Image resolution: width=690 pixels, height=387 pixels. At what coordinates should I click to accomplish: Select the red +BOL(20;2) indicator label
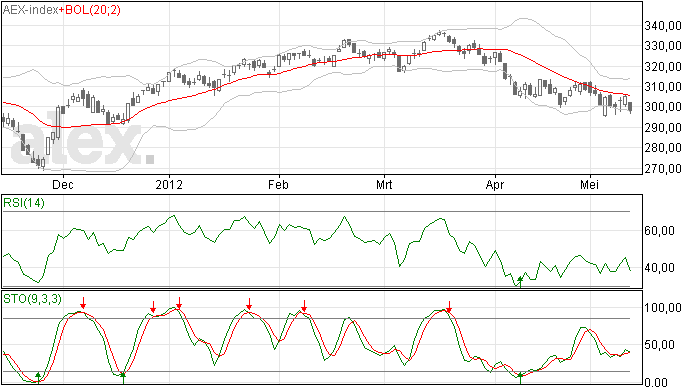pyautogui.click(x=90, y=10)
